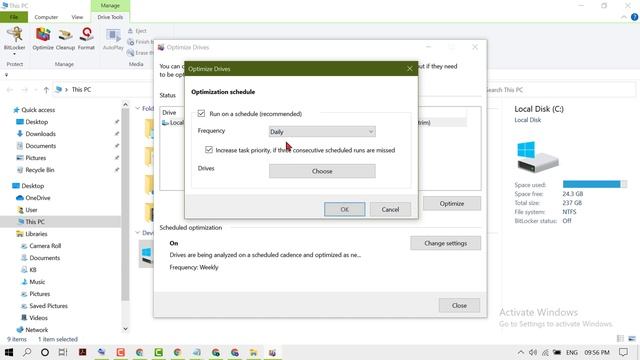The width and height of the screenshot is (640, 360).
Task: Select This PC in navigation pane
Action: [x=35, y=222]
